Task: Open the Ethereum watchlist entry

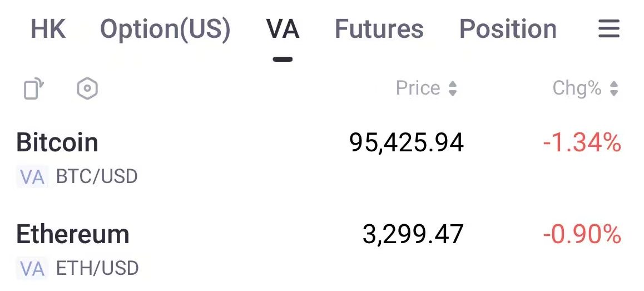Action: 73,234
